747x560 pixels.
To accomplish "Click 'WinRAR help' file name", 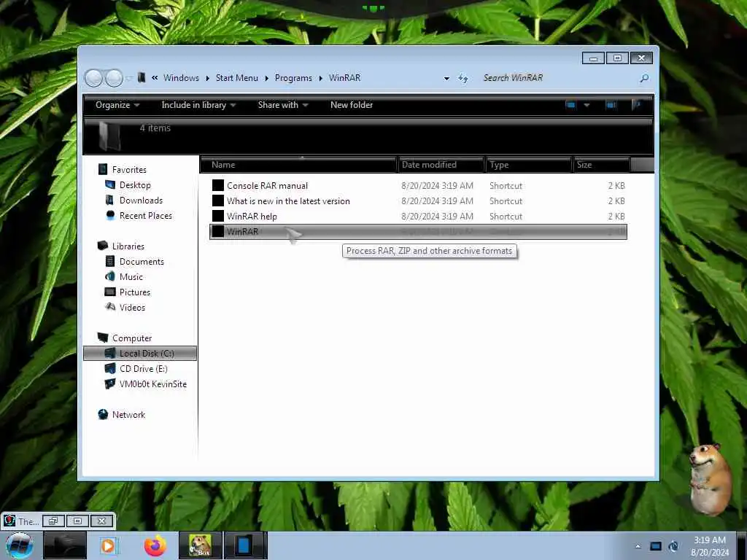I will click(252, 216).
